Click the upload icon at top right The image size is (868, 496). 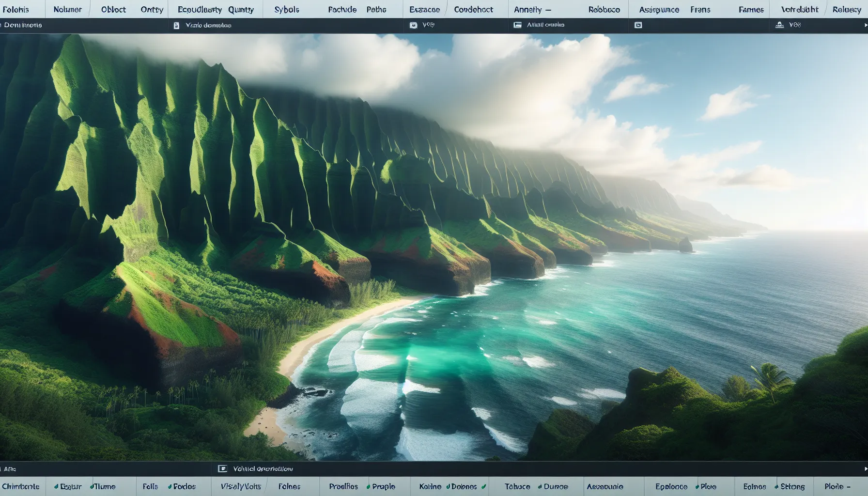tap(779, 25)
